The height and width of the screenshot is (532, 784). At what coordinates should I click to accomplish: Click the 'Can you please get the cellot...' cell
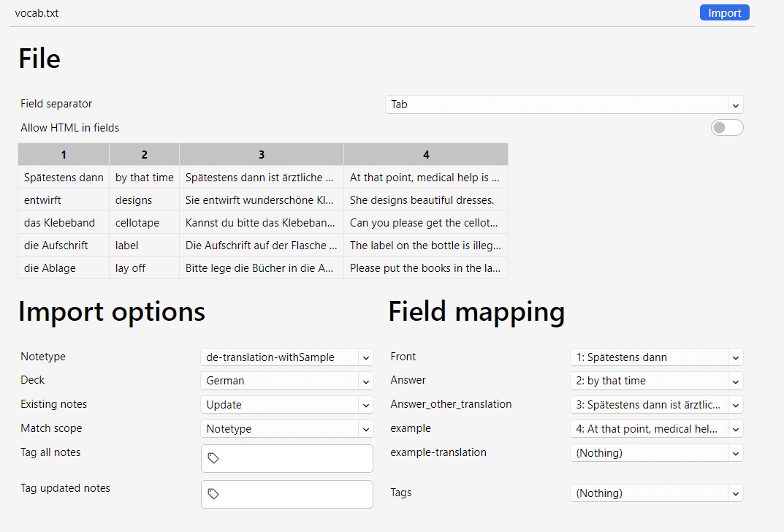(x=426, y=222)
